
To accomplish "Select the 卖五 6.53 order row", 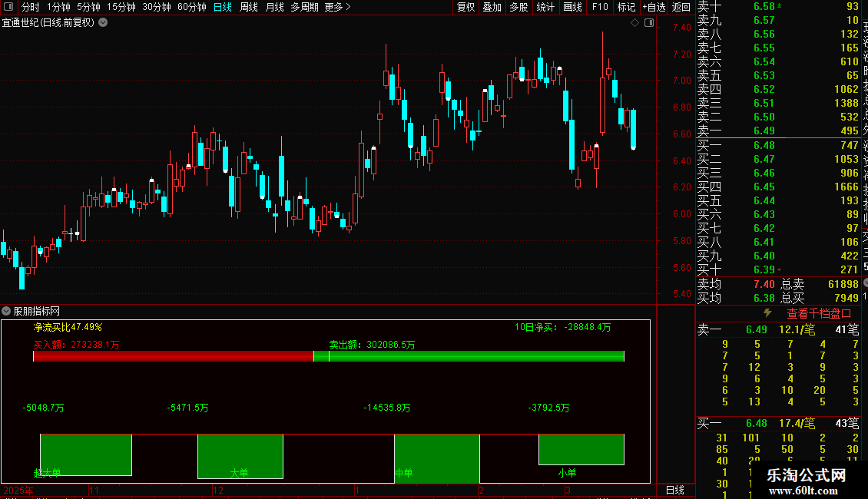I will (x=778, y=75).
